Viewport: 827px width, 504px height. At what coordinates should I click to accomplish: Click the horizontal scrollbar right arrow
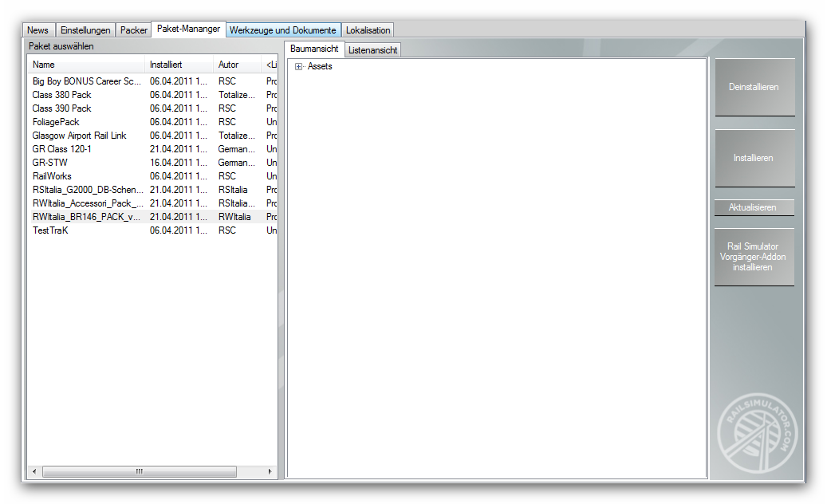click(270, 471)
